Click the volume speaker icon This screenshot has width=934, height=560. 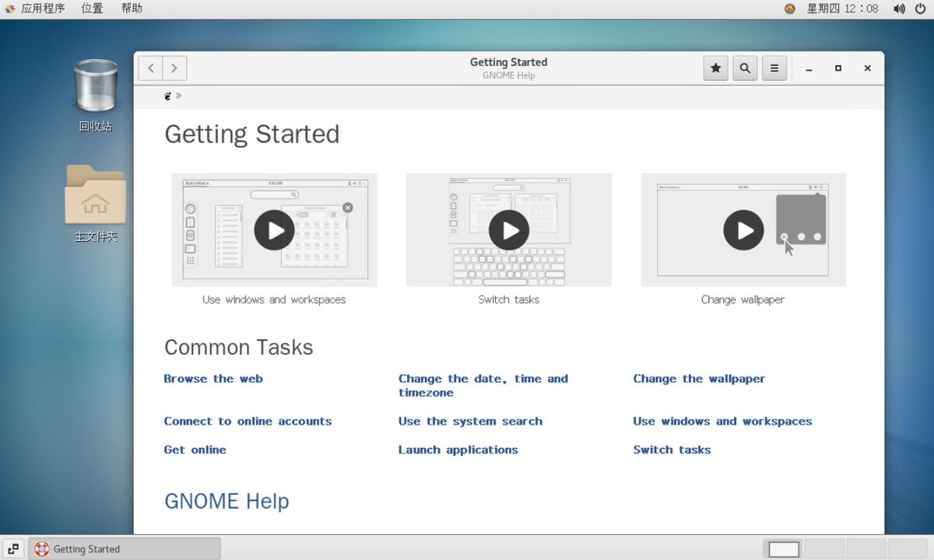[899, 9]
